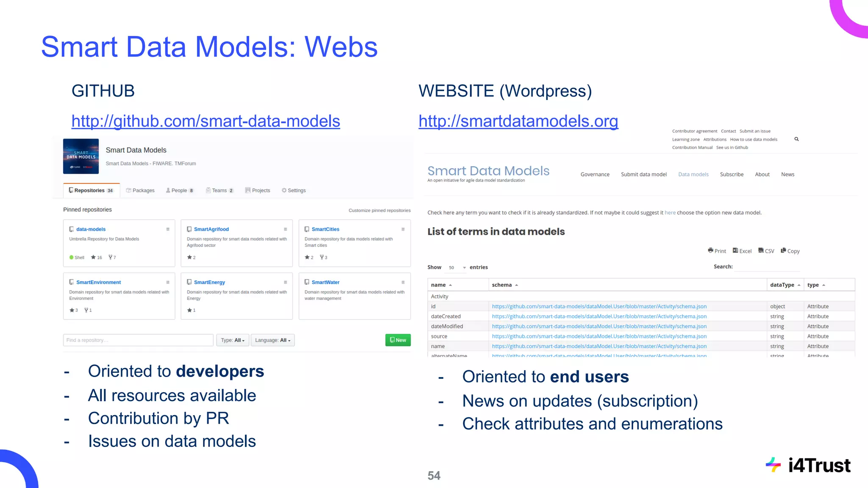
Task: Click the drag handle on SmartCities card
Action: pyautogui.click(x=403, y=229)
